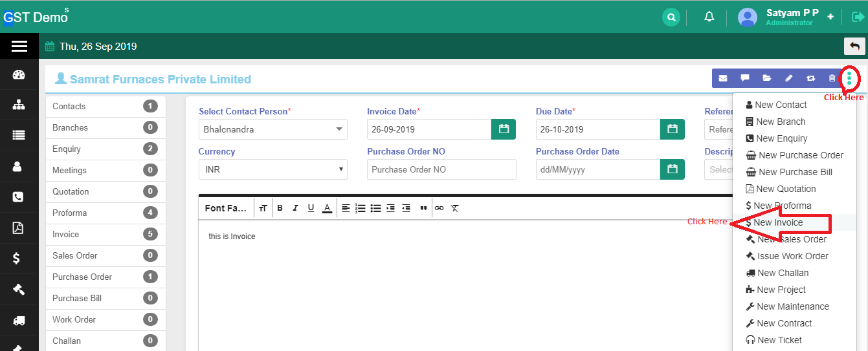
Task: Expand the Select Contact Person dropdown
Action: (273, 129)
